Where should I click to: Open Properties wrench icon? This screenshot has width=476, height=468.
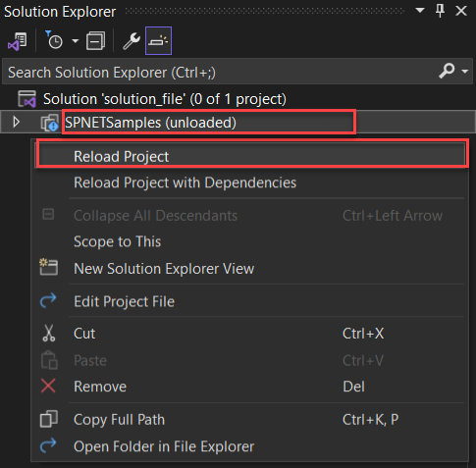(132, 41)
